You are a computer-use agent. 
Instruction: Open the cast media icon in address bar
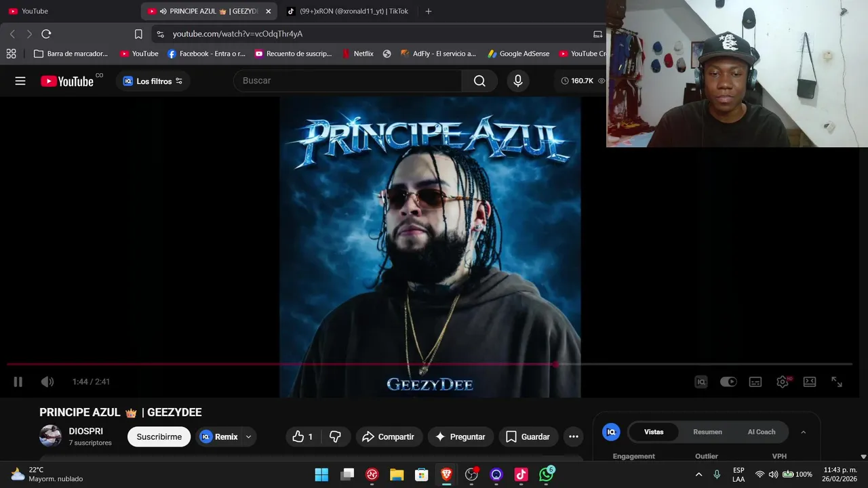click(x=597, y=34)
